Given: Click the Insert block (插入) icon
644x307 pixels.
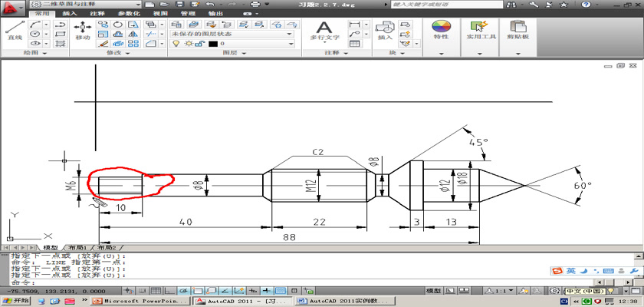Looking at the screenshot, I should tap(385, 31).
